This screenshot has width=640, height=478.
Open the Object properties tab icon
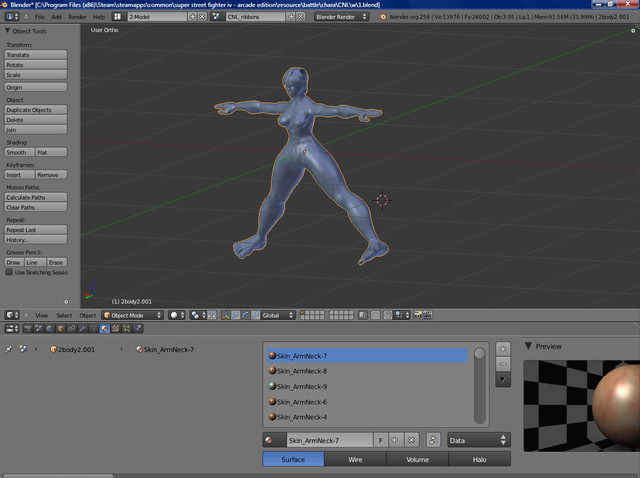click(60, 329)
